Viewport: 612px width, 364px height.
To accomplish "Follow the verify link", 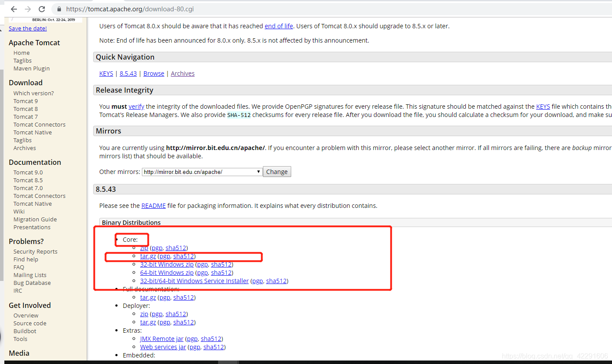I will point(136,107).
